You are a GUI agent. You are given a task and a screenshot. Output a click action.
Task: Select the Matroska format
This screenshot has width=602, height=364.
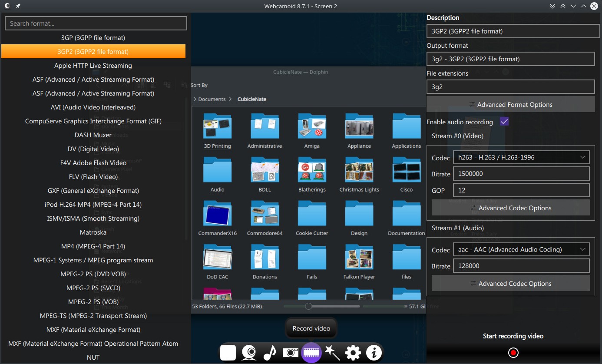tap(93, 232)
